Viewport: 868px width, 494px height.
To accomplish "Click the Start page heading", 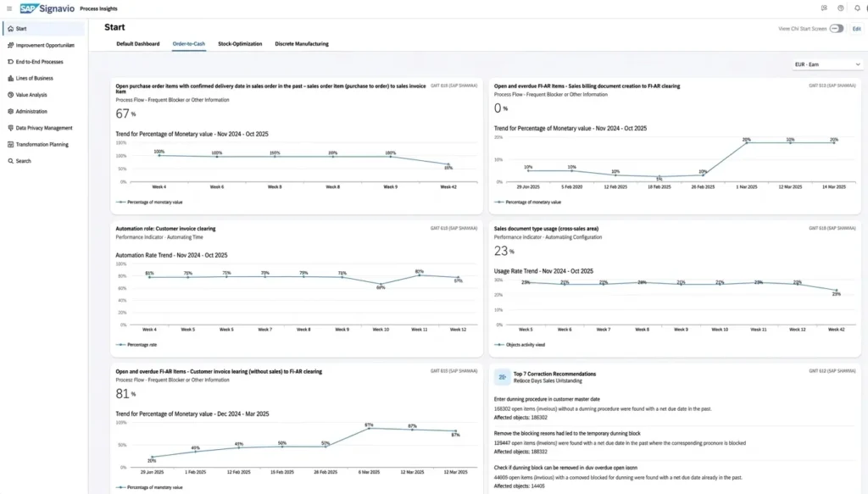I will pyautogui.click(x=114, y=27).
